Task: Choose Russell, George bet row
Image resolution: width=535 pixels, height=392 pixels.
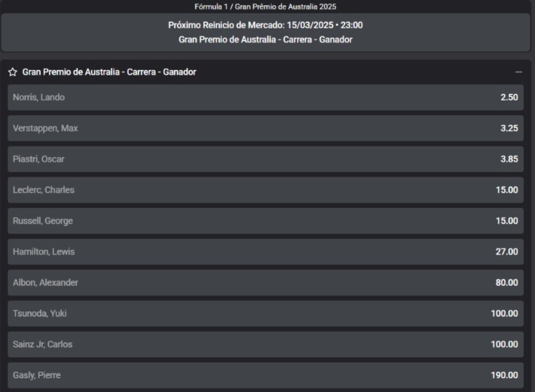Action: 265,220
